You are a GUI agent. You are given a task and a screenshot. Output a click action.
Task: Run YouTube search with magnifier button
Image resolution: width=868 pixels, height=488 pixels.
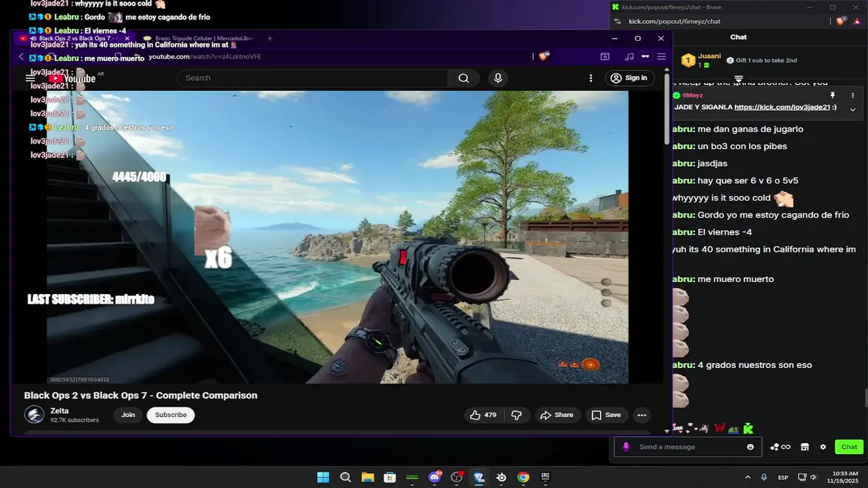pos(463,78)
